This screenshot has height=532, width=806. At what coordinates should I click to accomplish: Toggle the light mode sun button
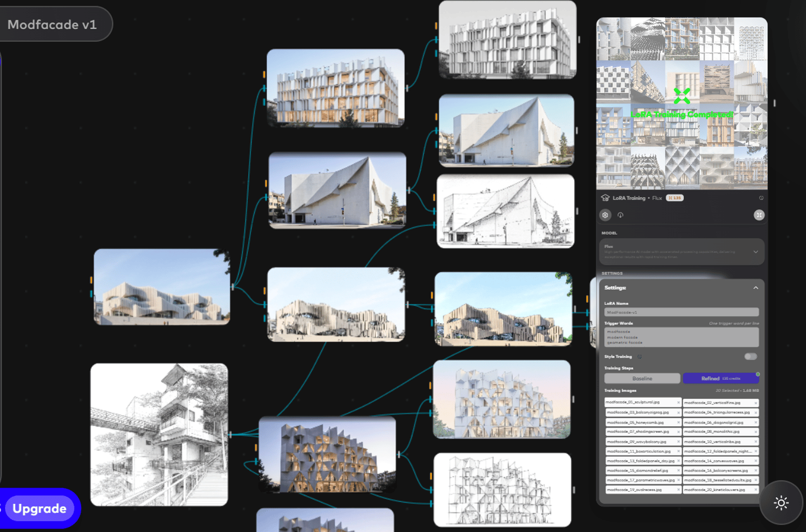tap(781, 503)
